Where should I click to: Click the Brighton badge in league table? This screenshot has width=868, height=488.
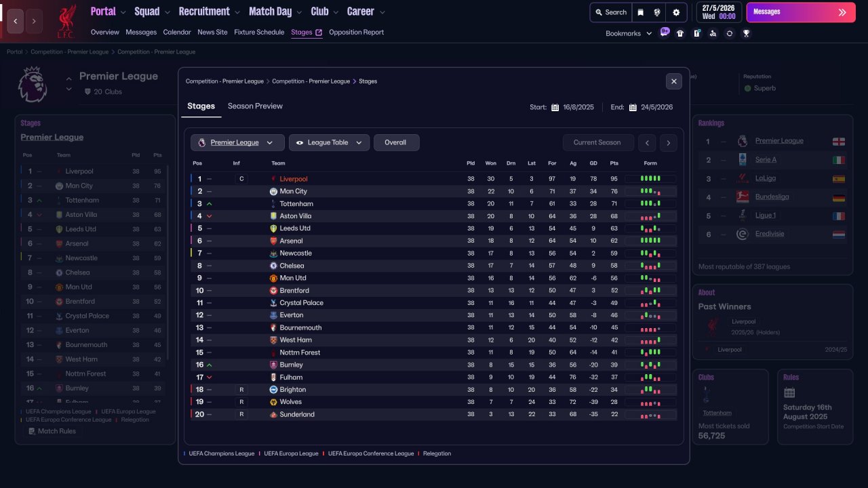click(x=273, y=390)
